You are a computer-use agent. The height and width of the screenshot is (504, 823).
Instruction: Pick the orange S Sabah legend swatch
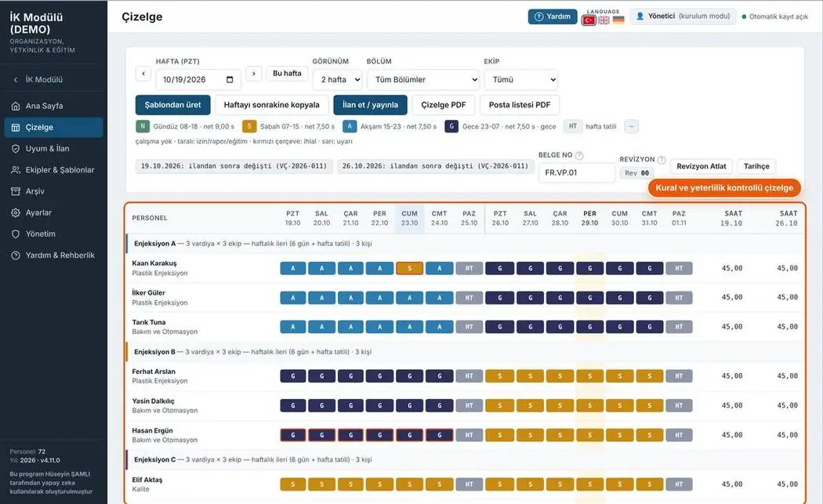click(248, 126)
